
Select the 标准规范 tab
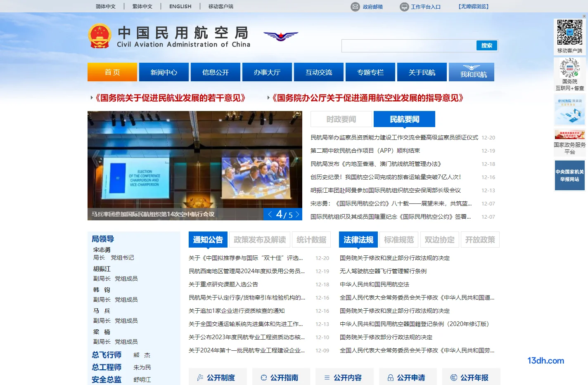(x=399, y=240)
